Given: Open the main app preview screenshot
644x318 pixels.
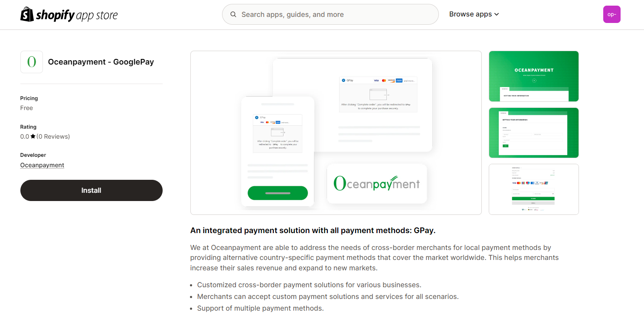Looking at the screenshot, I should (336, 133).
